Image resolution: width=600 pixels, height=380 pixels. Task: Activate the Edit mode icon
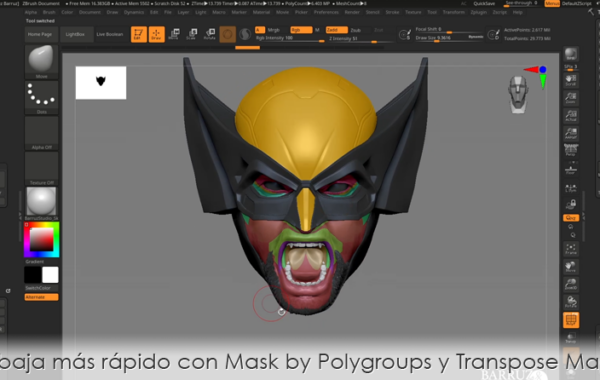[139, 34]
